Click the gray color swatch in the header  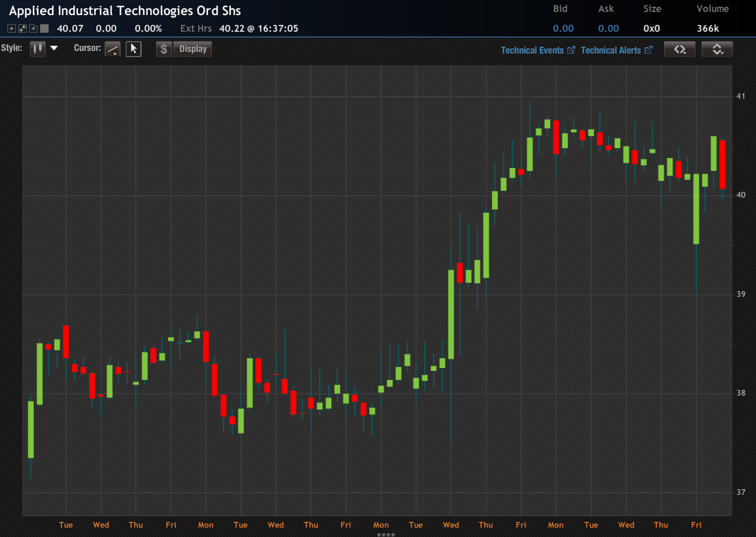(44, 29)
